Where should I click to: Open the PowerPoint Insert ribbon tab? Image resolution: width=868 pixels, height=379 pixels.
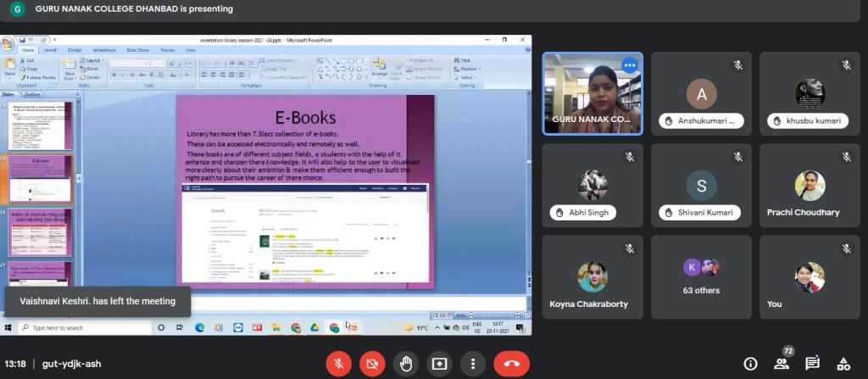point(50,50)
